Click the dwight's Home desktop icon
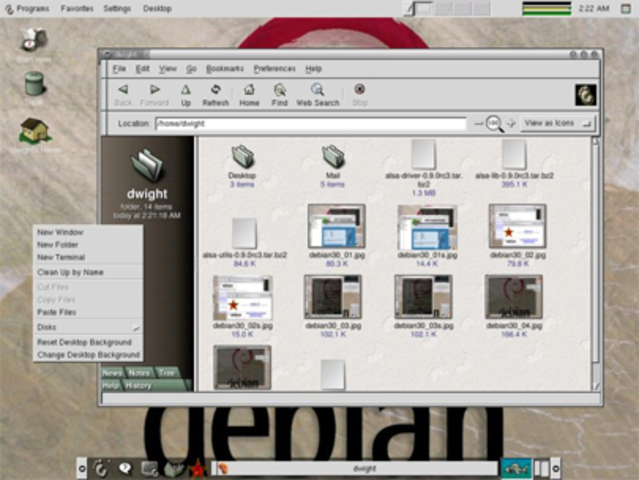The image size is (639, 480). point(35,131)
